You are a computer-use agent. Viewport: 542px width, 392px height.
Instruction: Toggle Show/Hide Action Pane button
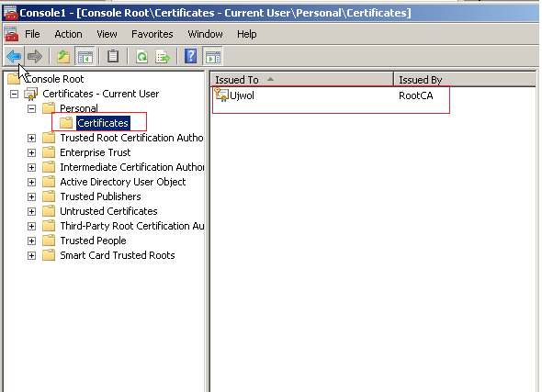[212, 56]
